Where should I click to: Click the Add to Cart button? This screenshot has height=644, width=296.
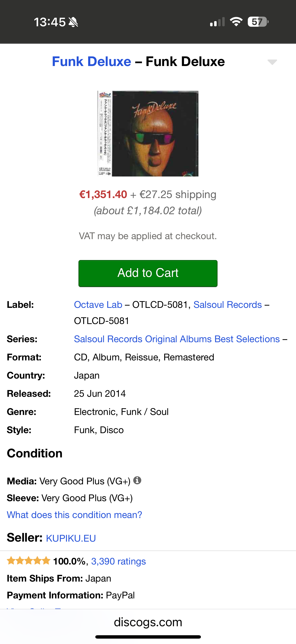[x=148, y=273]
